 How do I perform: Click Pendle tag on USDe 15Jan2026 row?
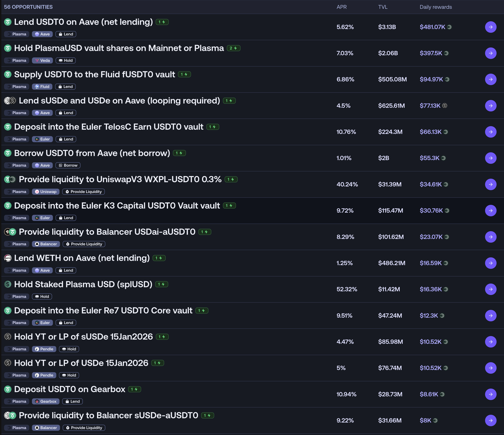coord(44,375)
